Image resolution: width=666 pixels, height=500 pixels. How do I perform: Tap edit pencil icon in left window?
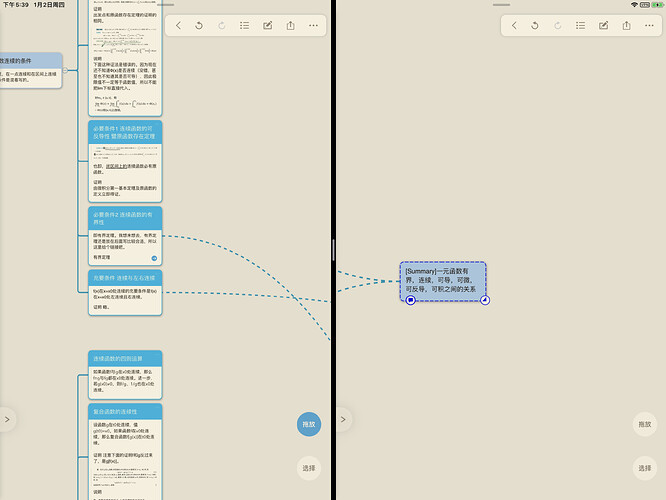tap(268, 25)
